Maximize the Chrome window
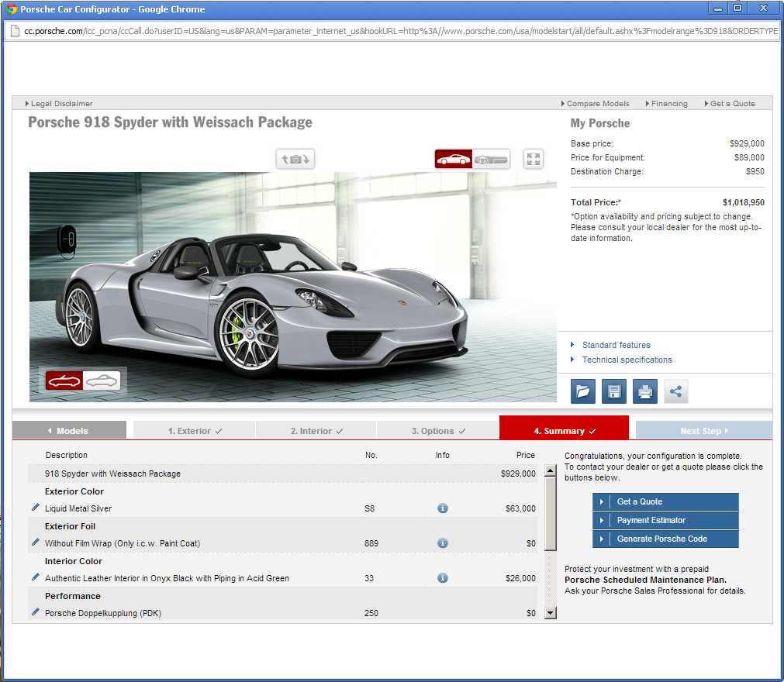 tap(737, 9)
